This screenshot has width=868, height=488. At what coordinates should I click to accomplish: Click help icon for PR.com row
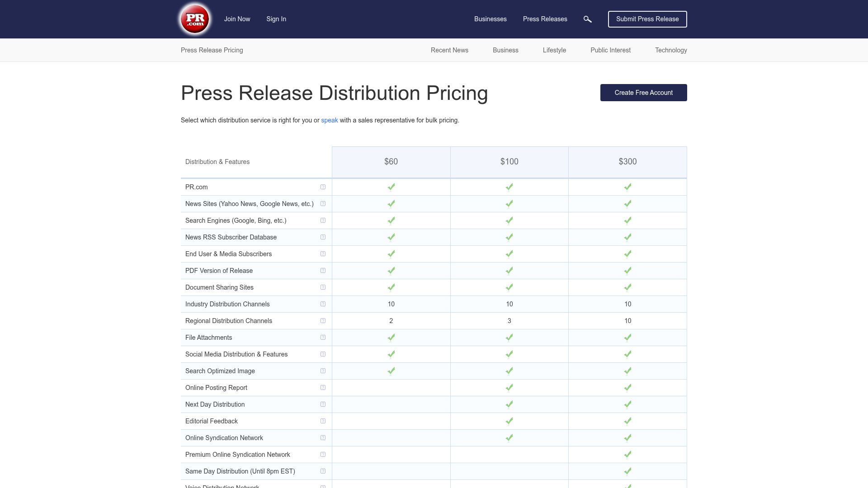coord(323,187)
